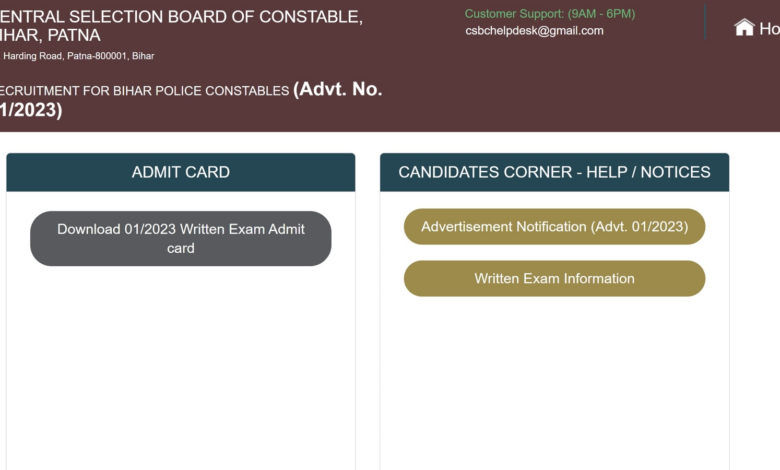This screenshot has height=470, width=780.
Task: Click empty area inside Candidates Corner panel
Action: click(x=555, y=383)
